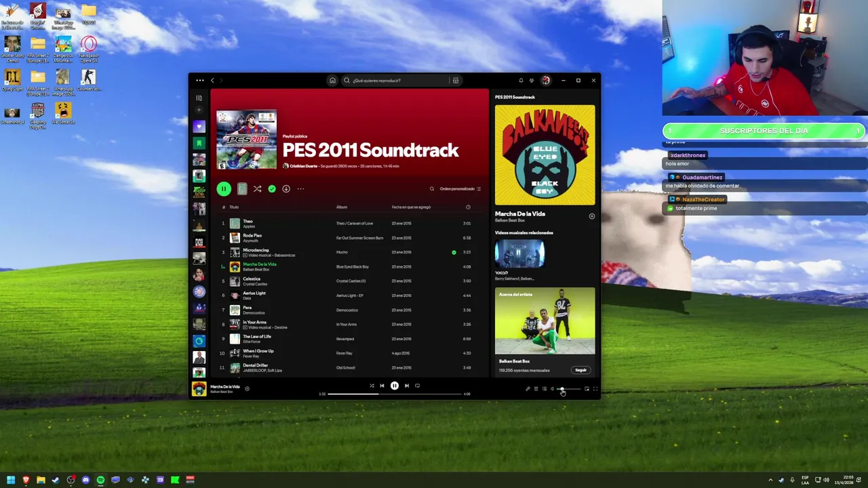Open Discord from the taskbar

click(85, 480)
